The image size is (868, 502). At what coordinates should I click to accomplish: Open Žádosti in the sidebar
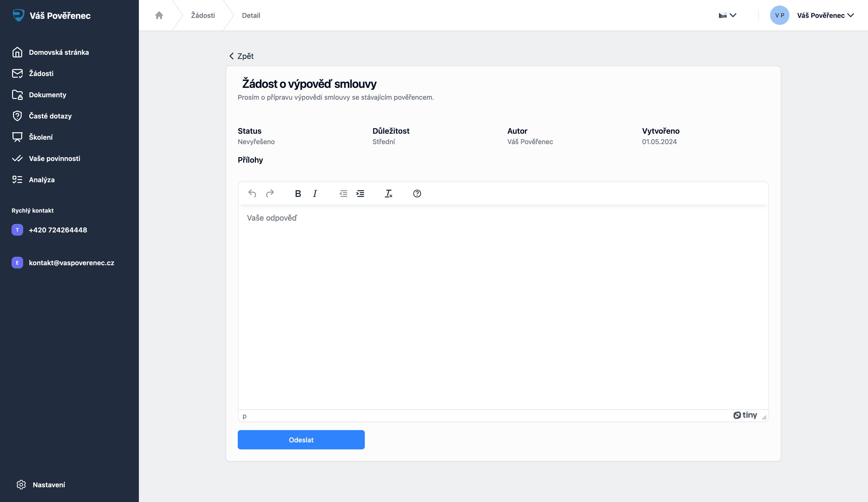(x=41, y=73)
